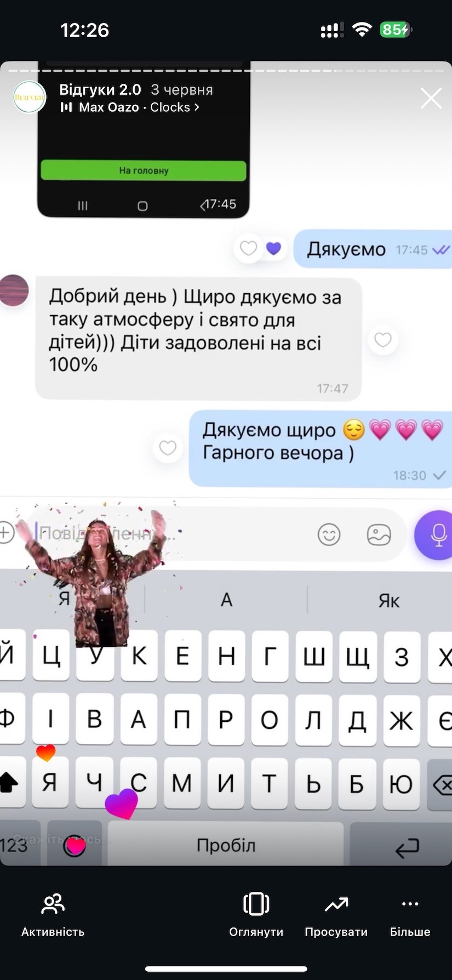Viewport: 452px width, 980px height.
Task: Tap the Оглянути carousel icon
Action: pos(256,904)
